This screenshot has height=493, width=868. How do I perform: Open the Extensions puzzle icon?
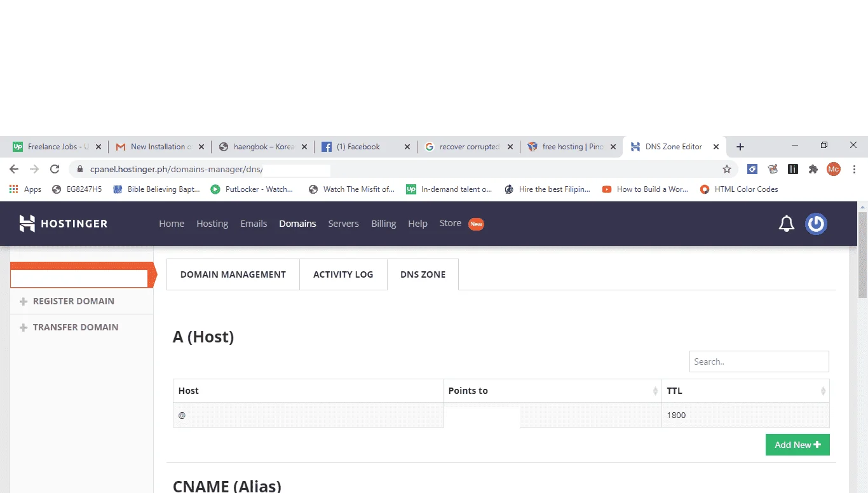813,169
